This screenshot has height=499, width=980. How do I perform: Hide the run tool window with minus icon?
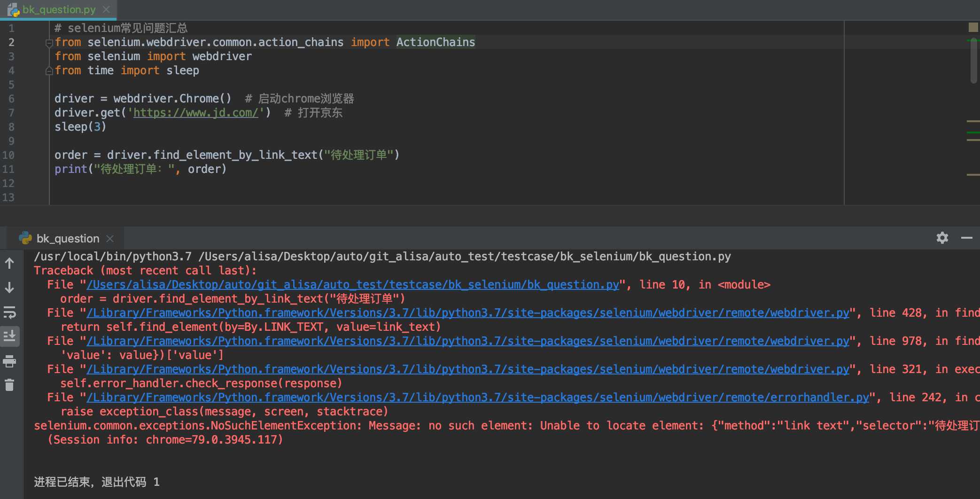(967, 238)
